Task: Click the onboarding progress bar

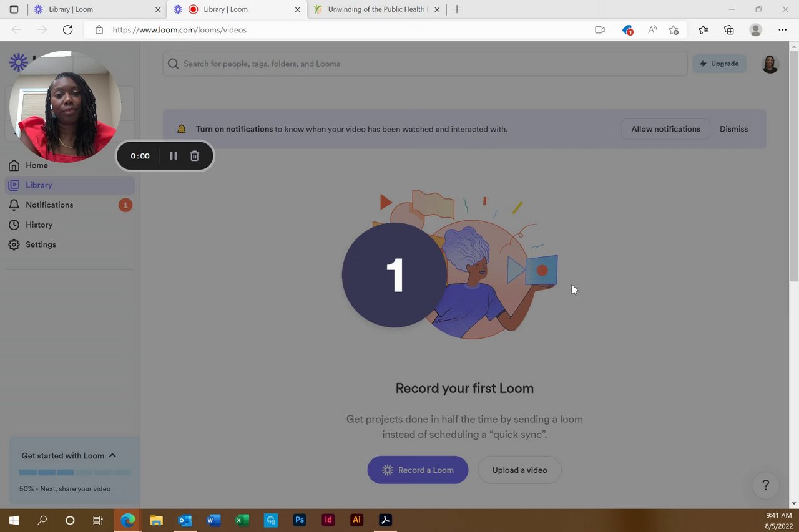Action: point(74,472)
